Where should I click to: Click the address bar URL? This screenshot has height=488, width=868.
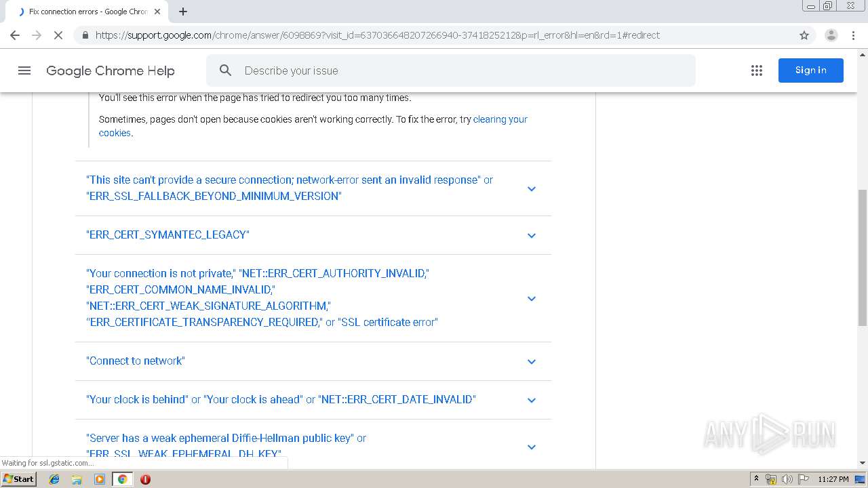(x=377, y=35)
